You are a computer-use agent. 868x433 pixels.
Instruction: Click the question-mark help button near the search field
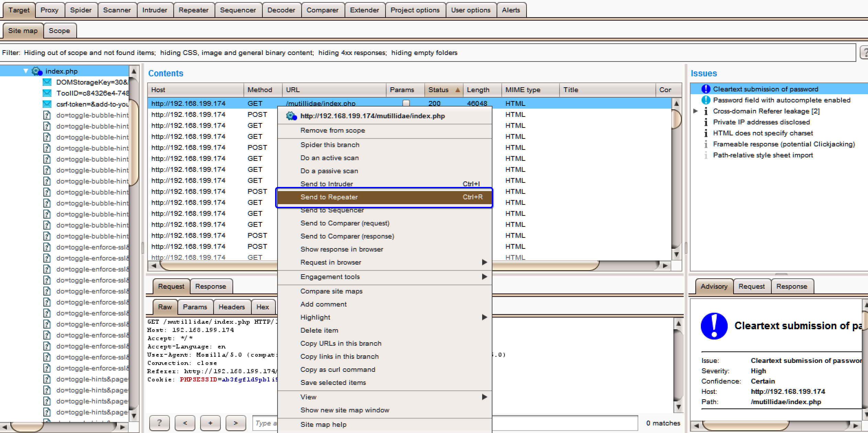click(x=159, y=423)
